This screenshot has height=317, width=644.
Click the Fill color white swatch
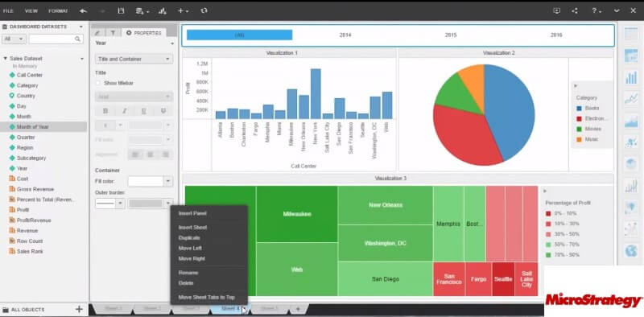[x=146, y=181]
